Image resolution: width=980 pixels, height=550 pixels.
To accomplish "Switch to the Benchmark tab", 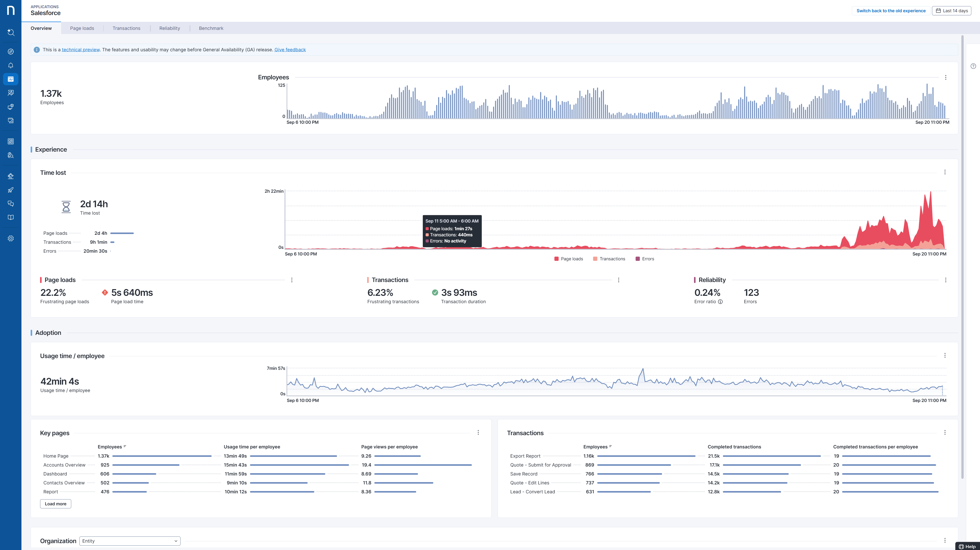I will coord(211,28).
